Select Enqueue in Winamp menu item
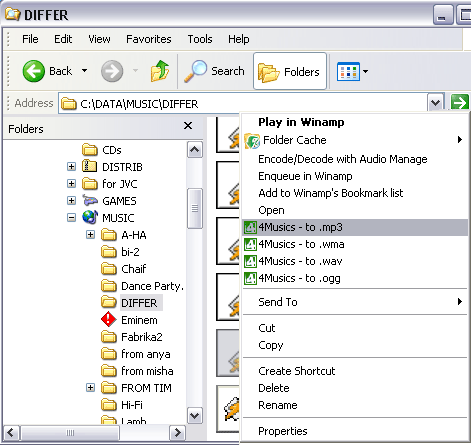This screenshot has height=445, width=471. coord(305,176)
